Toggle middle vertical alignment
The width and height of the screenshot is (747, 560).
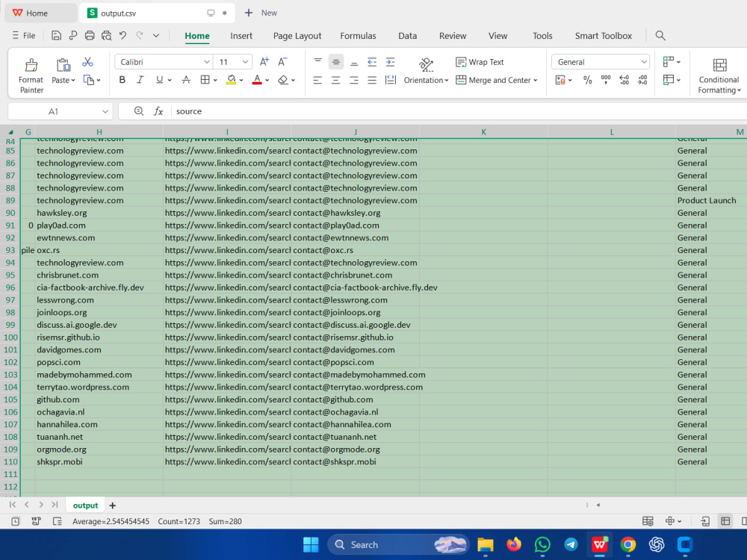point(336,62)
